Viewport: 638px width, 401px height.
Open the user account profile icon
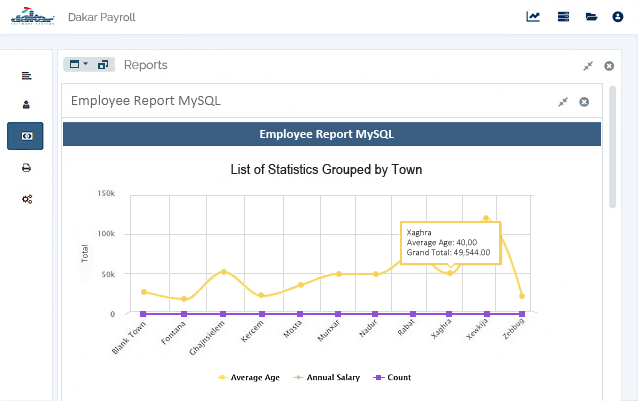(618, 17)
